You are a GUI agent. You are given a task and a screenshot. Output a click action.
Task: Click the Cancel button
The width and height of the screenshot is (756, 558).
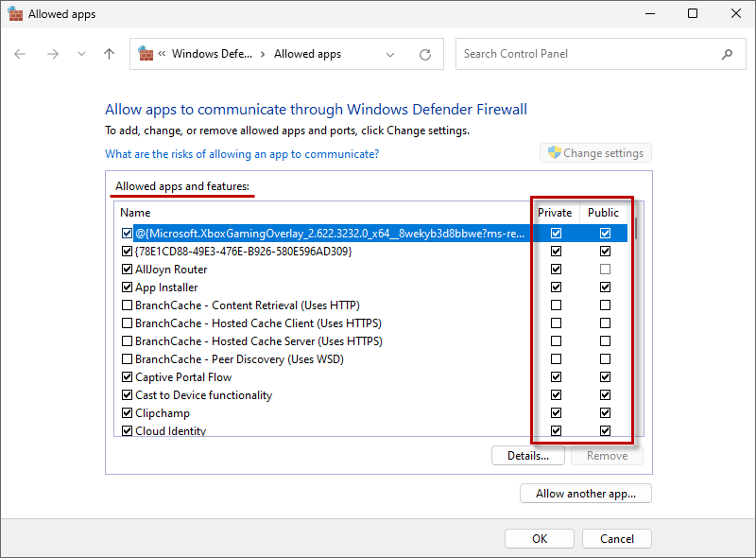(x=617, y=539)
